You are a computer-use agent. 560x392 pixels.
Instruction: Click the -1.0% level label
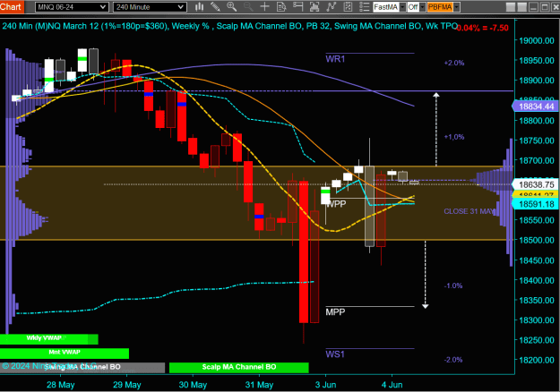tap(453, 285)
